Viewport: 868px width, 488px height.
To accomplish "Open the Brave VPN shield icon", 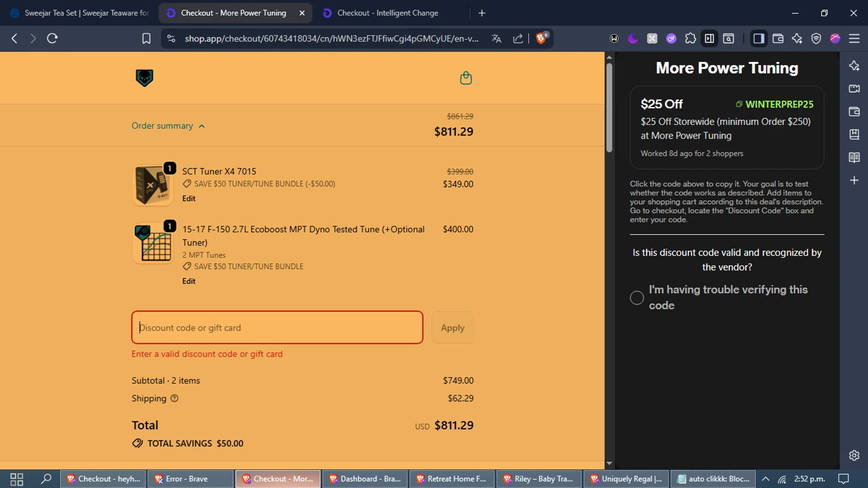I will pyautogui.click(x=816, y=38).
